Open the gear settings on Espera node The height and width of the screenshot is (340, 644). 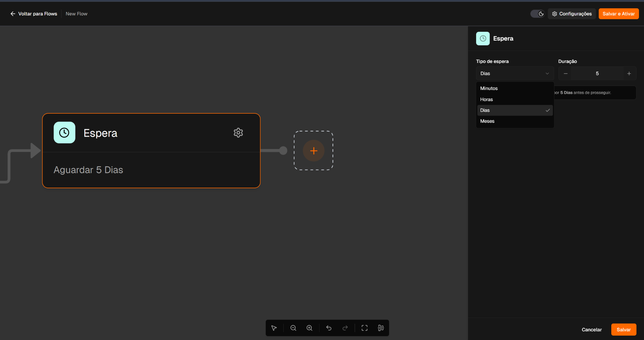[x=238, y=133]
